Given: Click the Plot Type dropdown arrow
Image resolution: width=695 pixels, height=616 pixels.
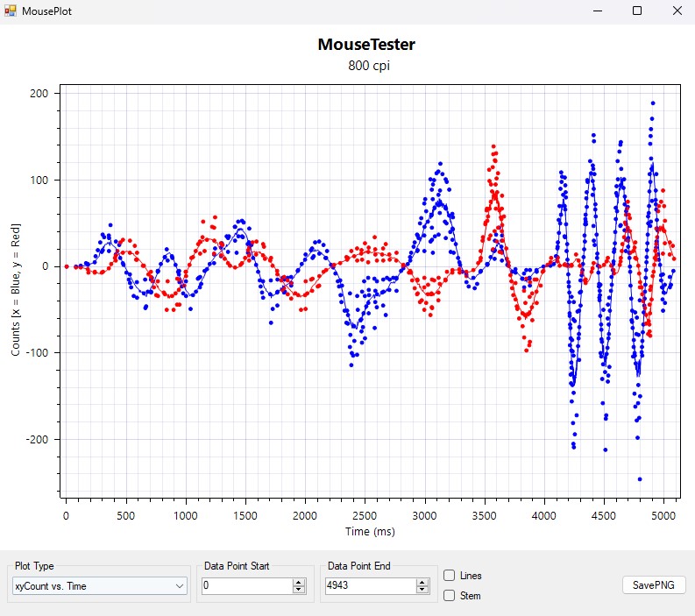Looking at the screenshot, I should pos(180,585).
